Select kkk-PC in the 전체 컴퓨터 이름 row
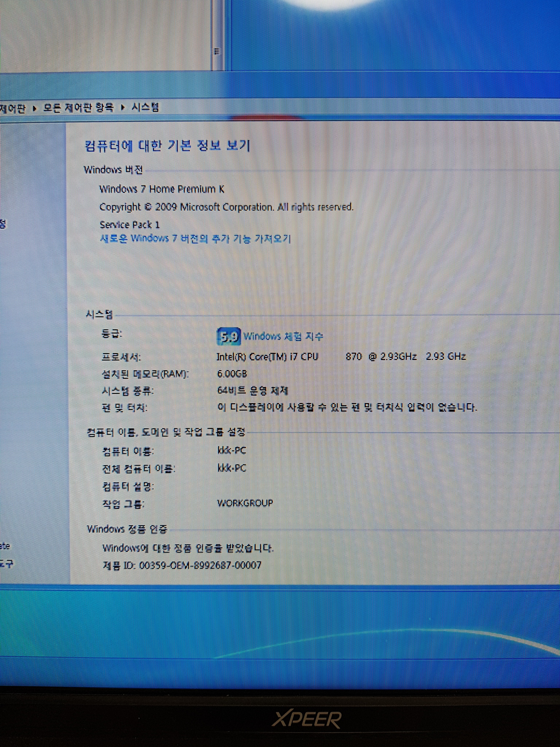 (x=232, y=468)
